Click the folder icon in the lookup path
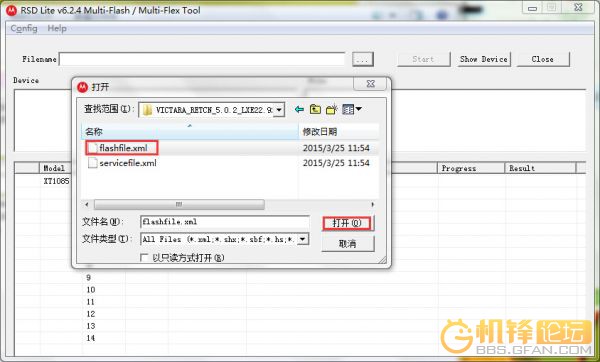This screenshot has width=600, height=362. pyautogui.click(x=147, y=110)
